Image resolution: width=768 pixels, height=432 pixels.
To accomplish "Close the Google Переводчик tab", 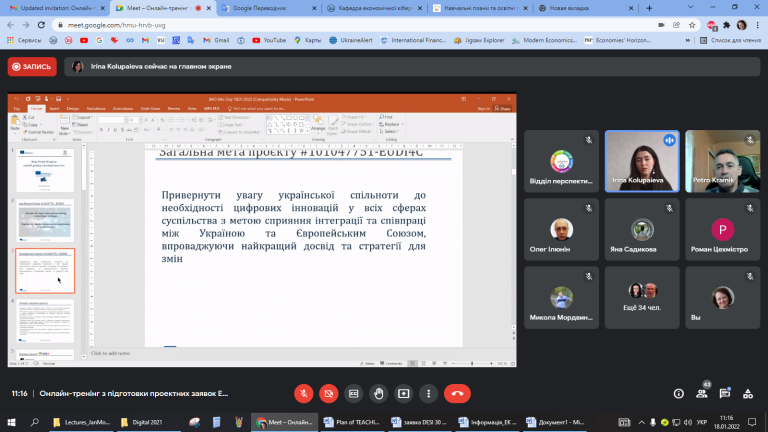I will click(x=314, y=8).
